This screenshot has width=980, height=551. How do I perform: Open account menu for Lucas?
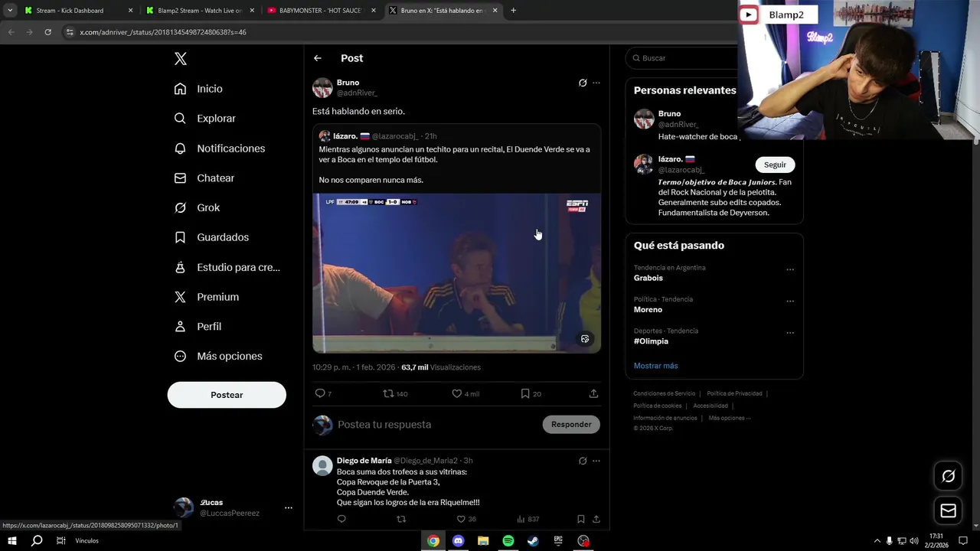click(288, 507)
